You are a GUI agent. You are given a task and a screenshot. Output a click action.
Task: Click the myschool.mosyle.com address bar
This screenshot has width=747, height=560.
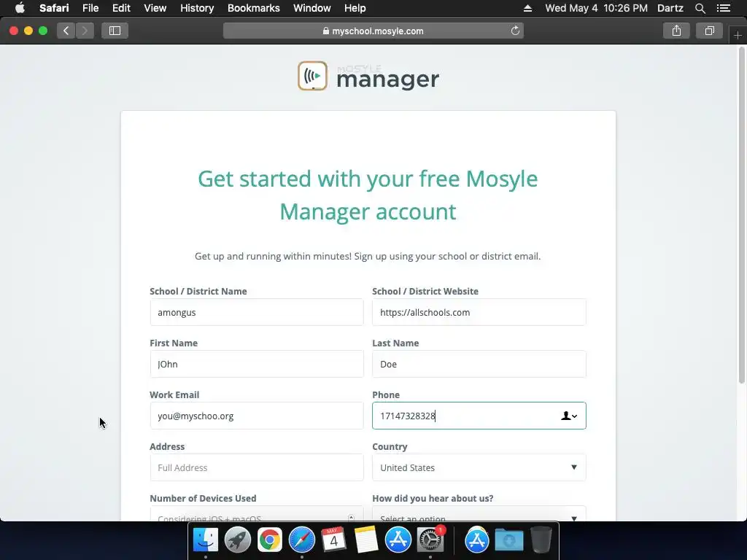(373, 31)
